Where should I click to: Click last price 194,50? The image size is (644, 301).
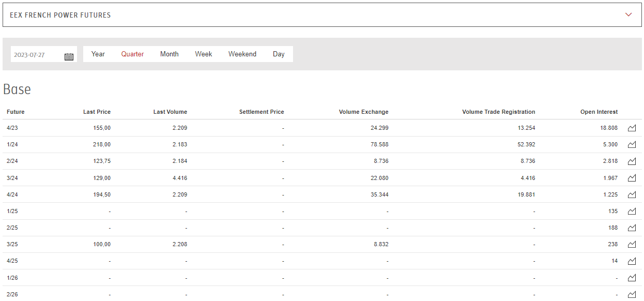click(102, 194)
